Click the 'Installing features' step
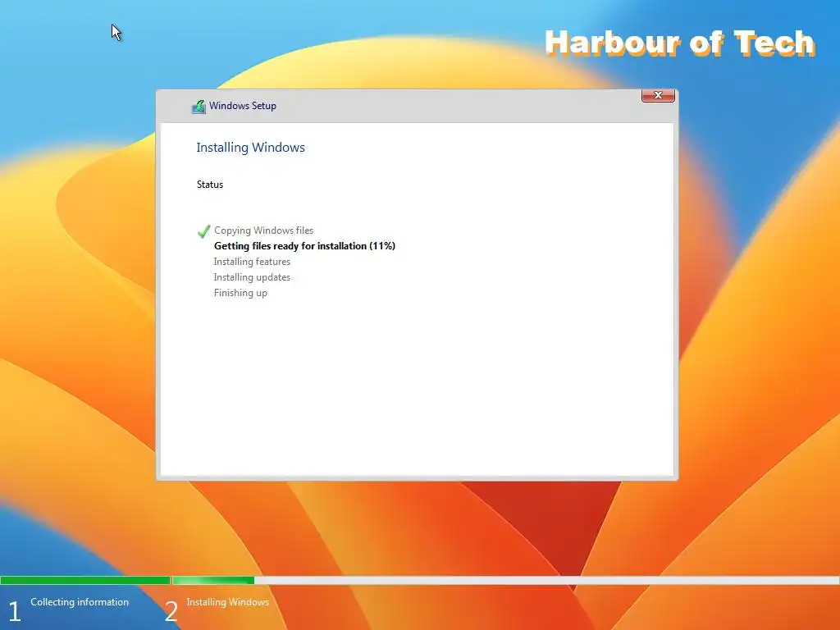This screenshot has width=840, height=630. coord(252,262)
